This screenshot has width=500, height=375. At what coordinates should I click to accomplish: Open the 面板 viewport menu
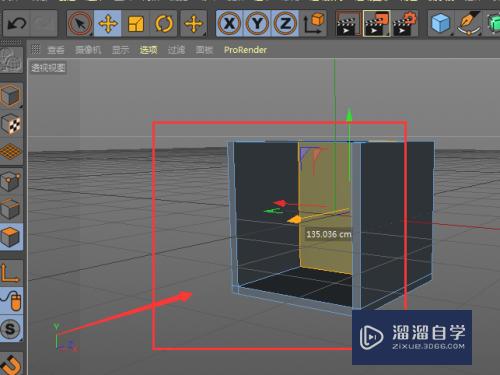click(x=204, y=50)
